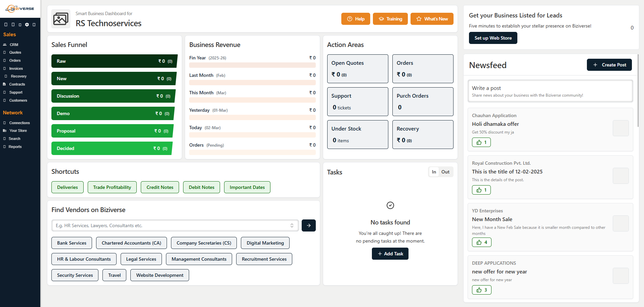Screen dimensions: 644x307
Task: Click the settings gear icon in sidebar
Action: click(27, 24)
